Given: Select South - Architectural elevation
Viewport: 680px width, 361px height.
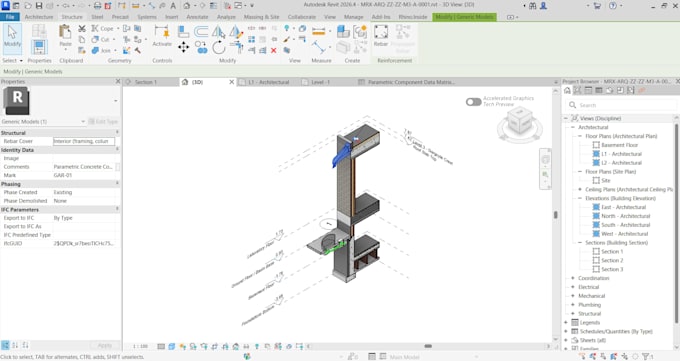Looking at the screenshot, I should 625,225.
